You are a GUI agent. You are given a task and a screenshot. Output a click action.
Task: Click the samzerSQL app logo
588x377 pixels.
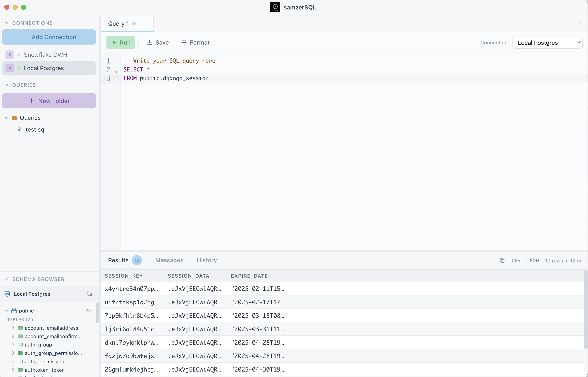point(275,7)
